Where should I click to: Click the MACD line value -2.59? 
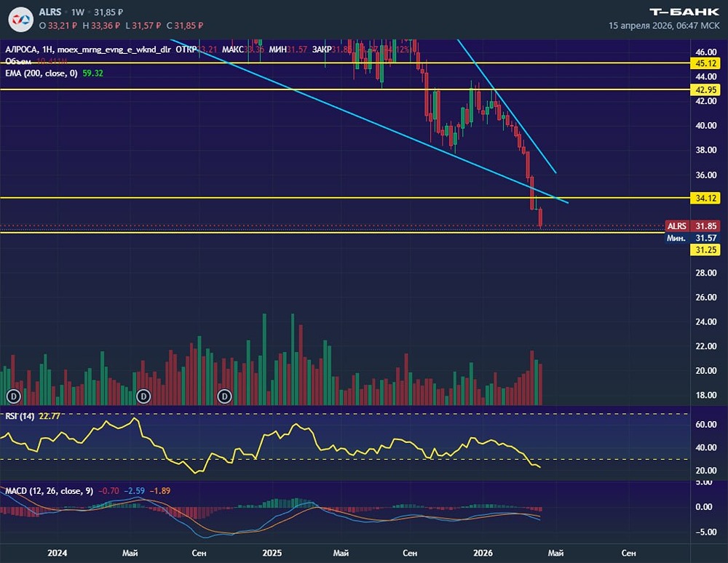pos(134,491)
